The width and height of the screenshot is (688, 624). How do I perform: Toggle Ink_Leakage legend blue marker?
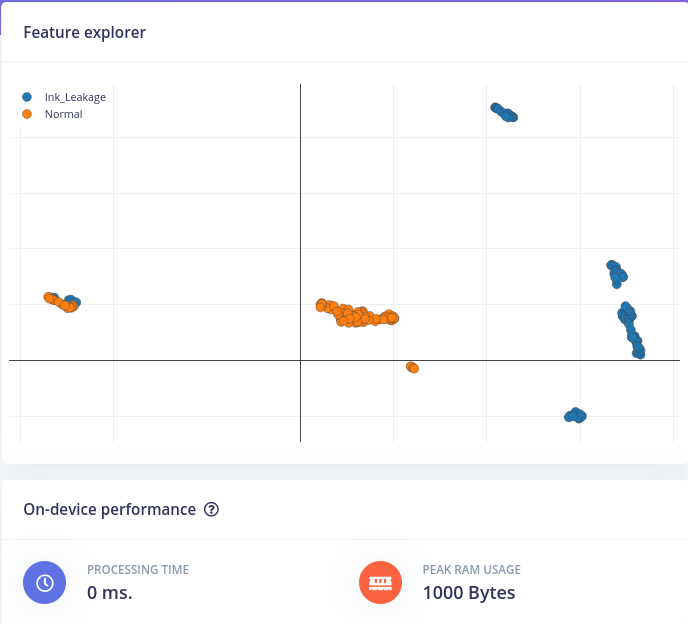(x=27, y=97)
